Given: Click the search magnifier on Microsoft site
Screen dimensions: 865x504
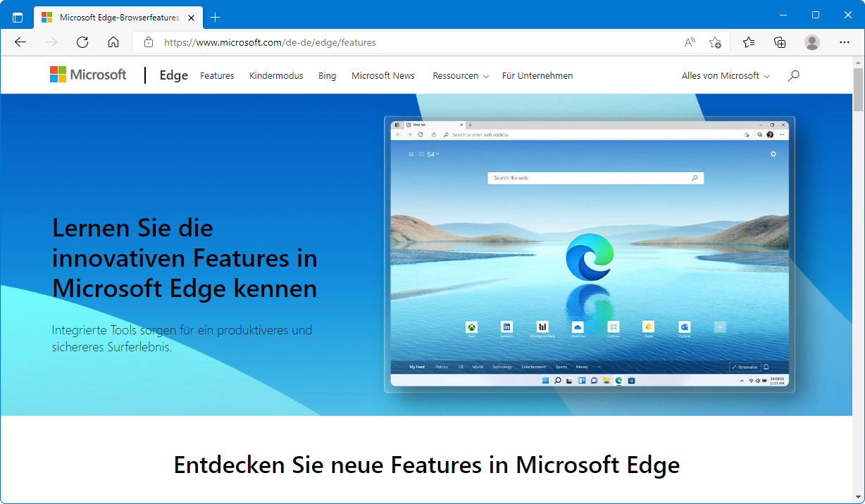Looking at the screenshot, I should coord(794,75).
